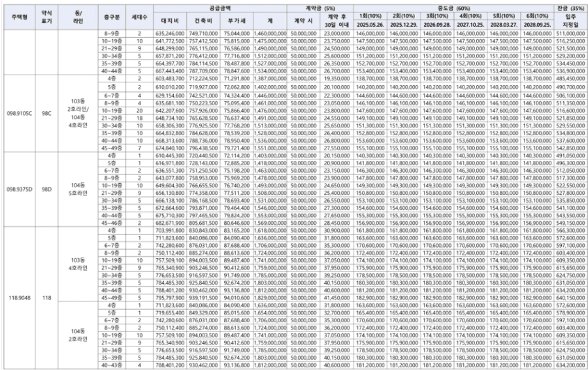This screenshot has height=370, width=588.
Task: Select land cost 719,655,400
Action: point(170,313)
